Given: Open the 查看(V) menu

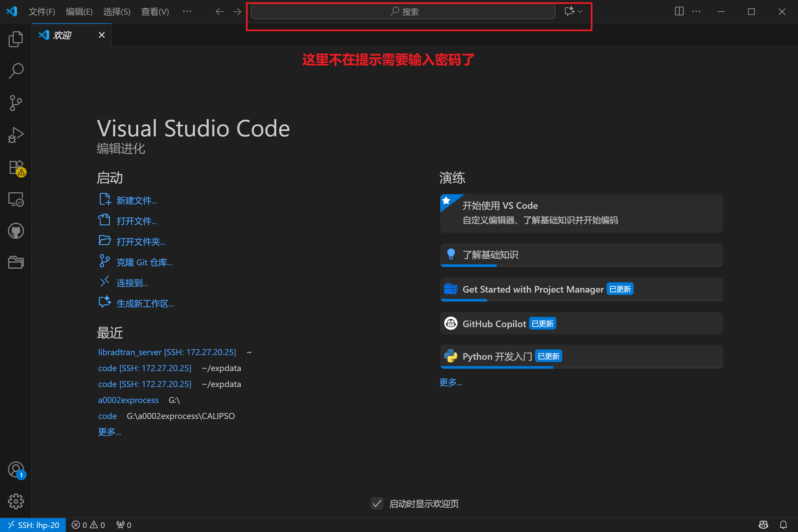Looking at the screenshot, I should (155, 12).
